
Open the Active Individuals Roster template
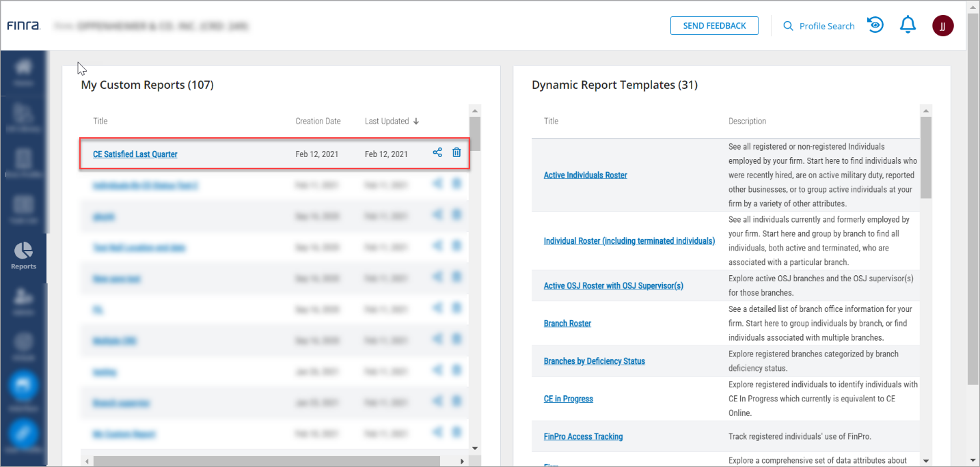[585, 175]
